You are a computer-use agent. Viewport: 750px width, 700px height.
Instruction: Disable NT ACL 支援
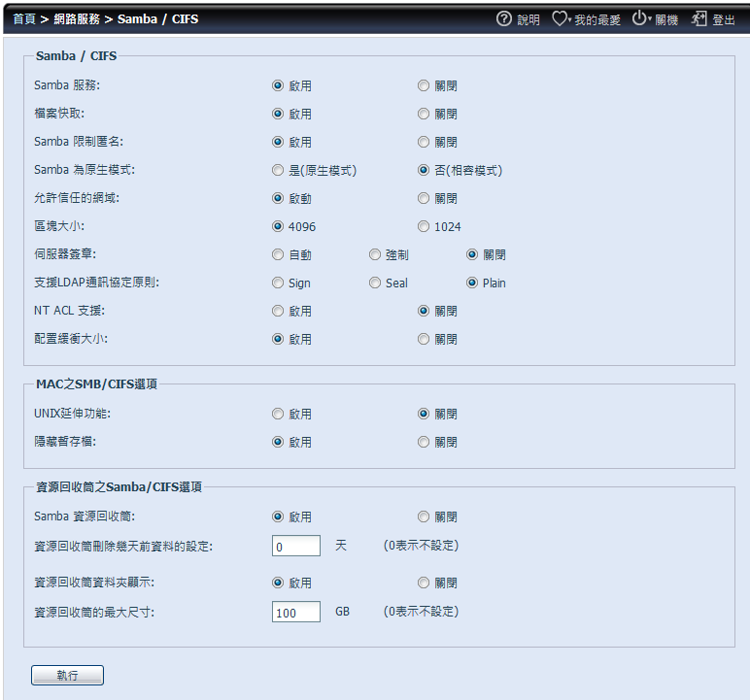(424, 311)
